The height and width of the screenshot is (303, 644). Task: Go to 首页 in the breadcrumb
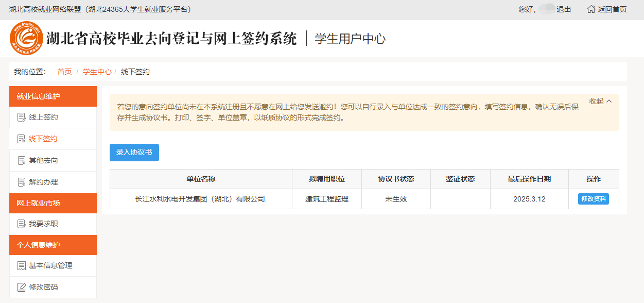click(x=64, y=72)
